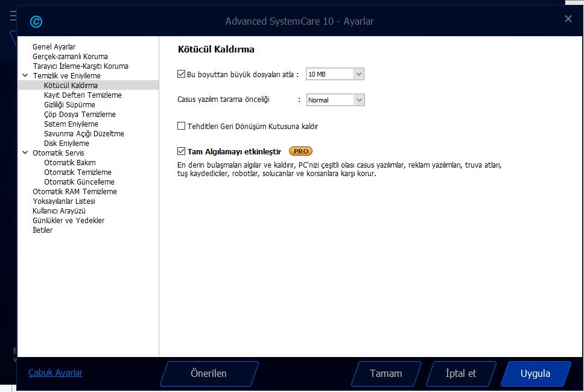Open Kullanıcı Arayüzü settings

coord(59,211)
